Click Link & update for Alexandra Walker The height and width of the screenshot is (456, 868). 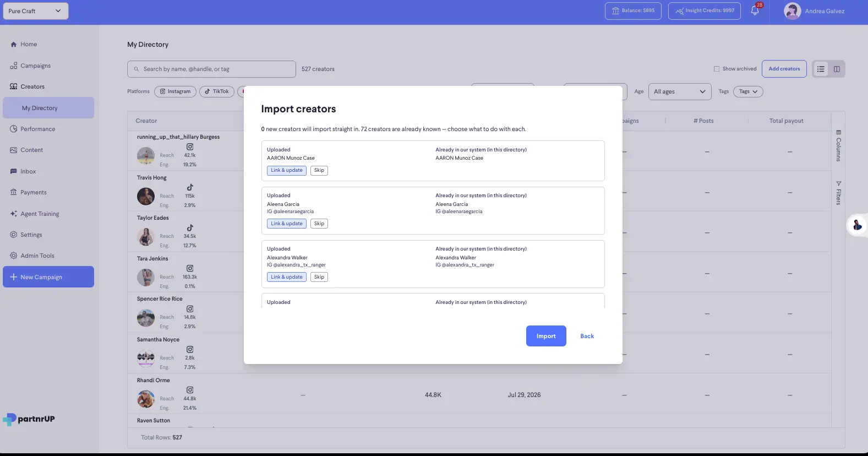point(287,277)
